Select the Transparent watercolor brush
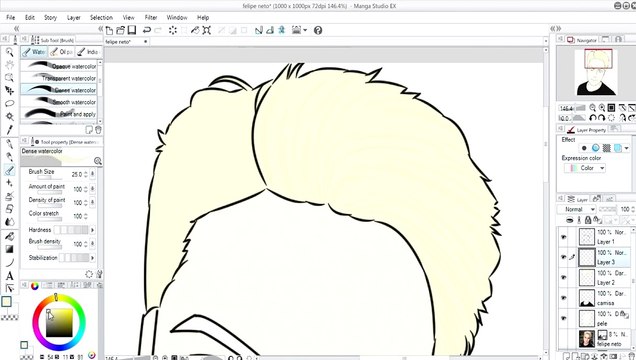 click(59, 78)
